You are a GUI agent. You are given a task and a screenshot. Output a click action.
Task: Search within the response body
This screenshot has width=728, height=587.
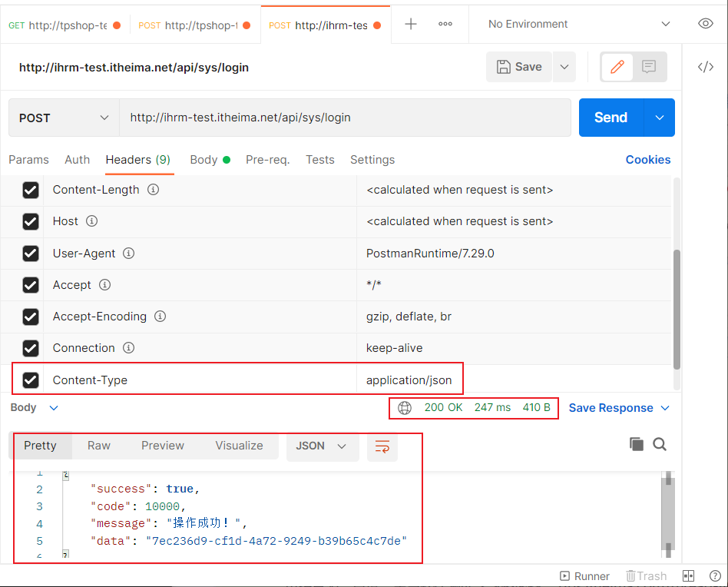(659, 444)
